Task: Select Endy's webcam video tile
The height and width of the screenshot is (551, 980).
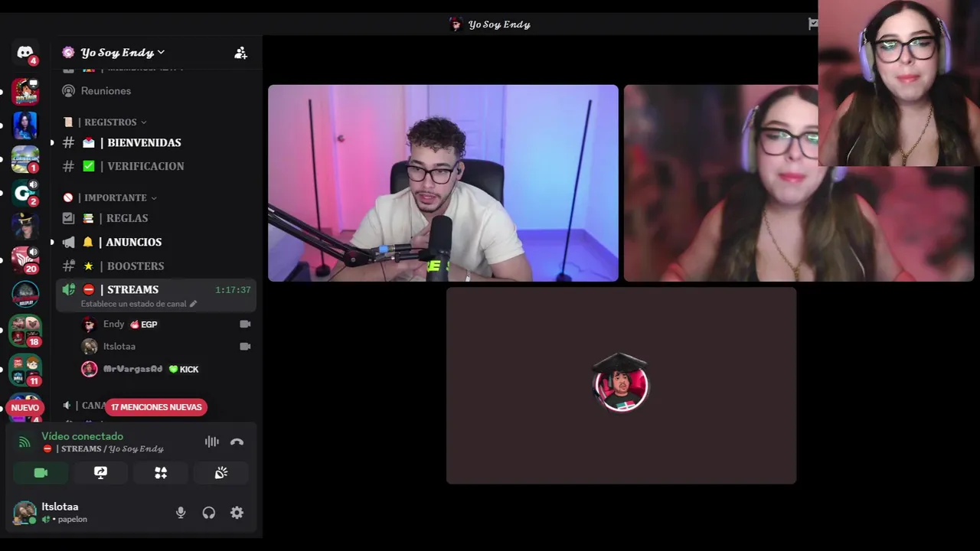Action: 443,183
